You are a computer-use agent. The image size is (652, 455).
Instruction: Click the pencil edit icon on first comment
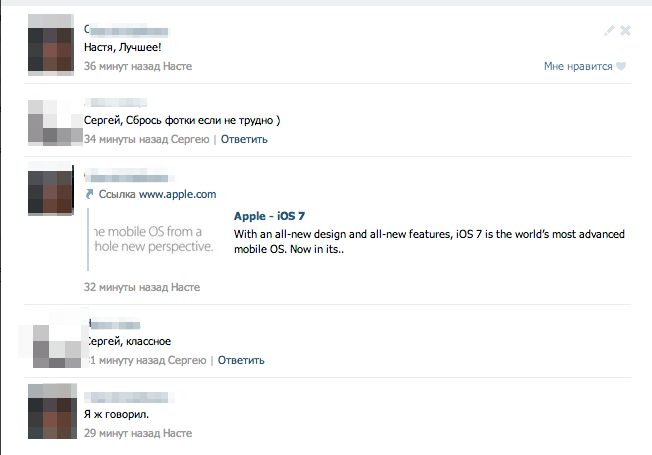click(x=609, y=30)
